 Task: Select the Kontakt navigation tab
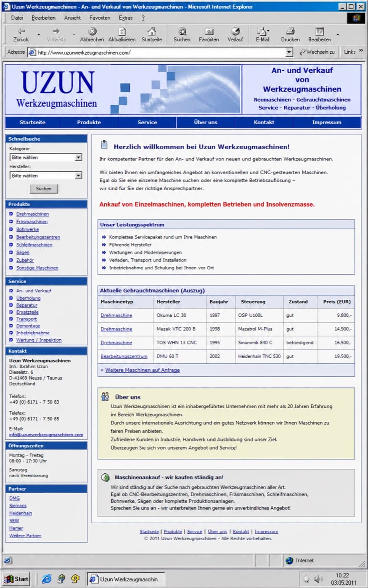click(x=264, y=122)
